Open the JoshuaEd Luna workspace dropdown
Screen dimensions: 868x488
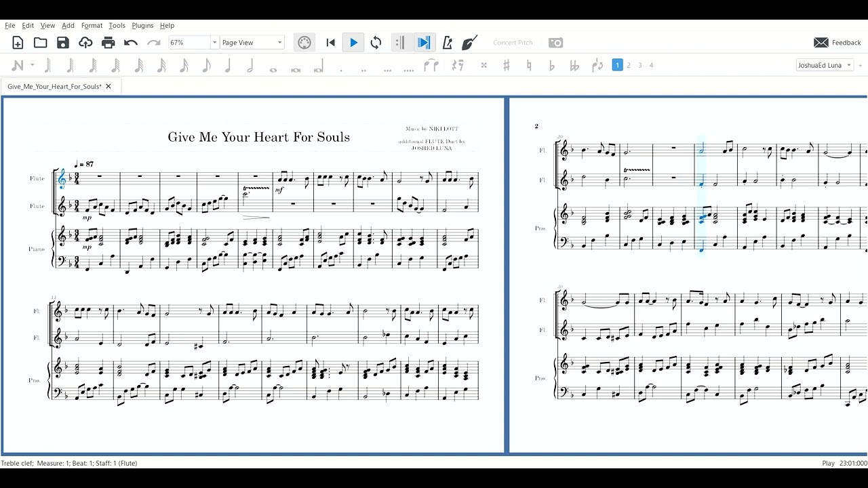tap(825, 65)
